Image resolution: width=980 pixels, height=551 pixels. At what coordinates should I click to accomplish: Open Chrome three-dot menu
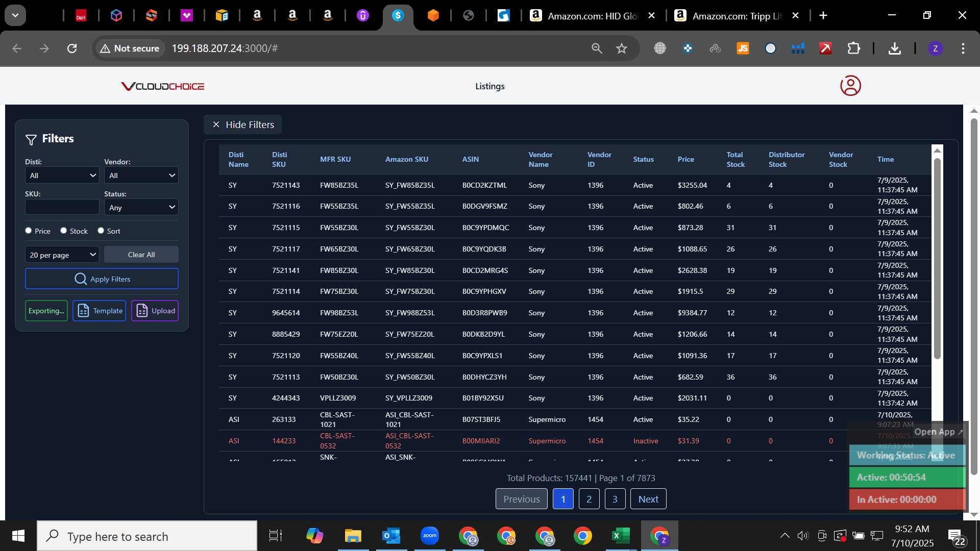click(x=963, y=48)
